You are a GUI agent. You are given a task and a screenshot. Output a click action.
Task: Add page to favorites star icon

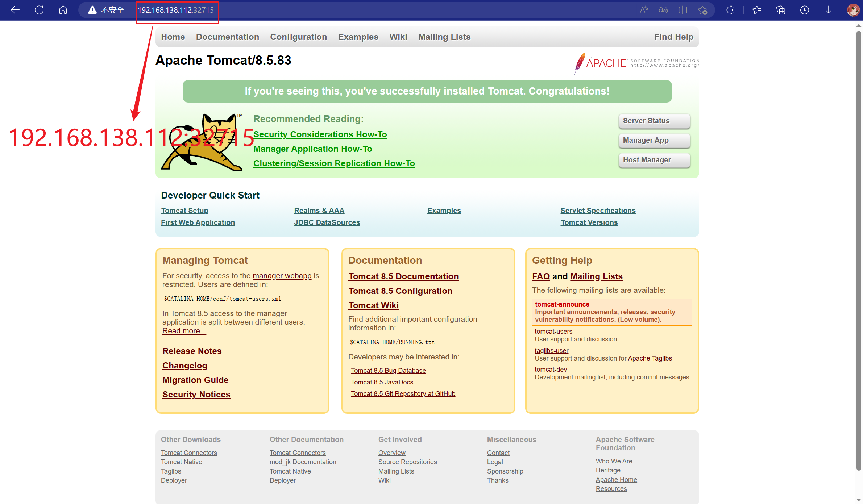[x=702, y=10]
